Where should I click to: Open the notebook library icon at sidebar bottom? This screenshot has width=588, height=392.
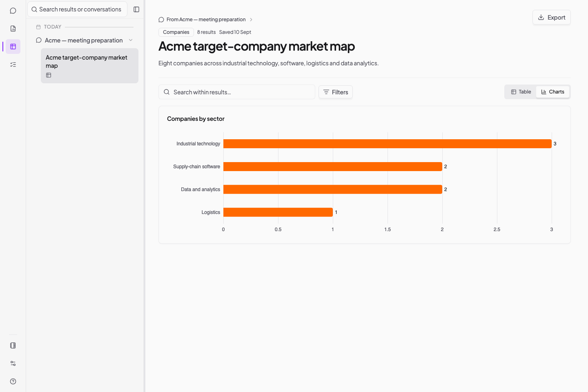pos(13,345)
